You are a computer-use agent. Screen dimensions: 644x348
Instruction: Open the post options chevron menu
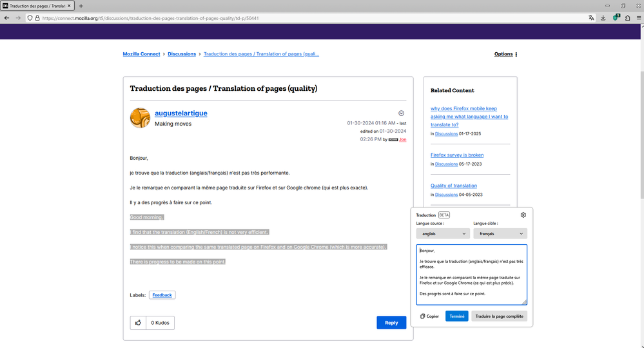click(x=401, y=113)
